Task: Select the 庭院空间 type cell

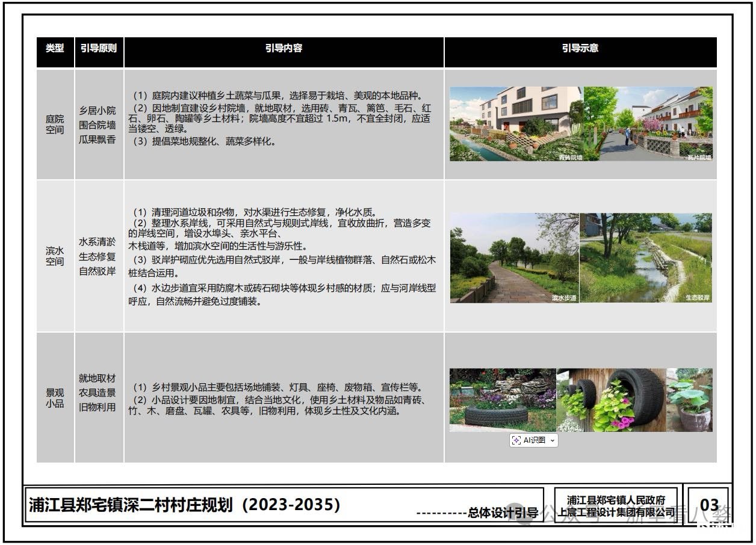Action: click(55, 125)
